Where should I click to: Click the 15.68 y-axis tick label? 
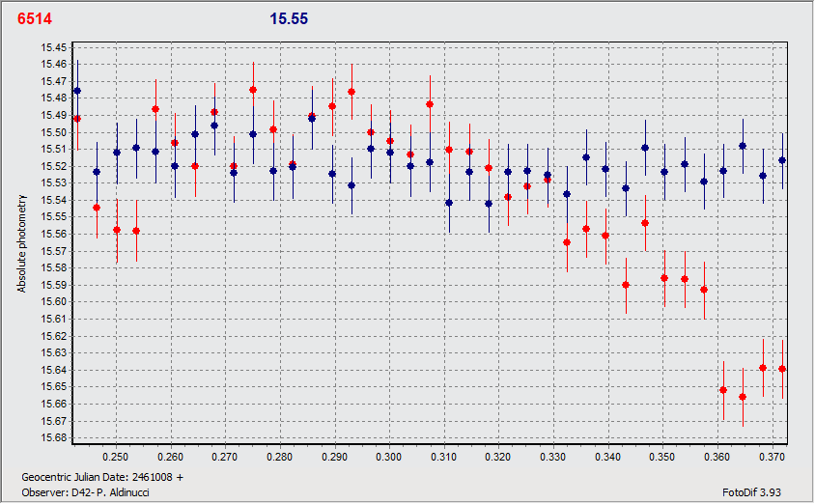tap(53, 437)
